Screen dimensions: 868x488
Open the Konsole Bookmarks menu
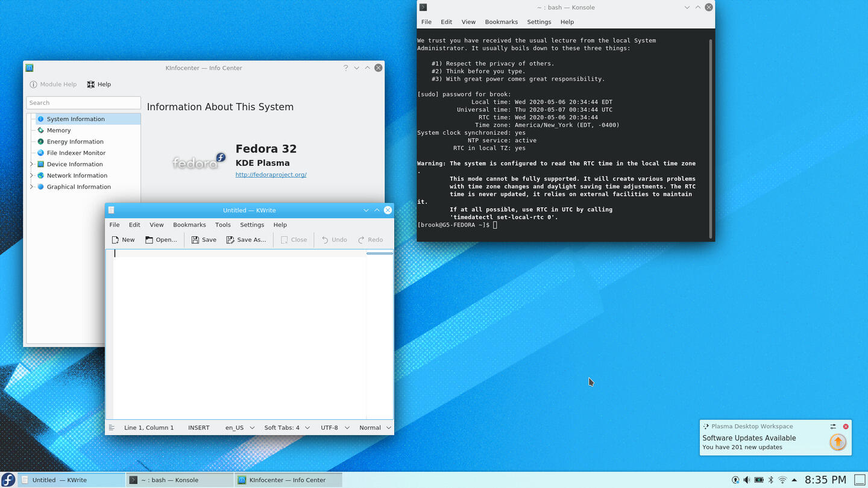tap(502, 22)
